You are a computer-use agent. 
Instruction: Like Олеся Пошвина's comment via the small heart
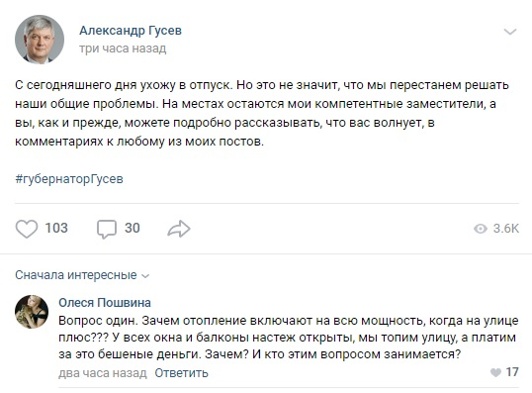tap(496, 372)
